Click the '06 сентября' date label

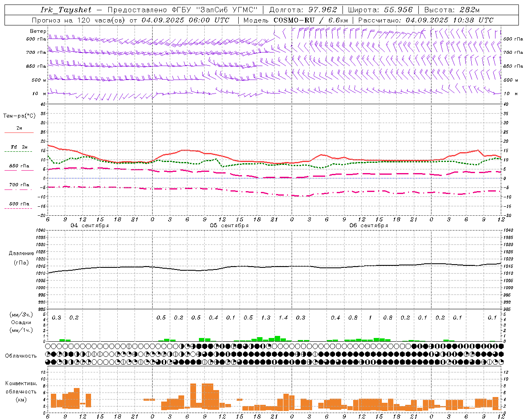[x=369, y=226]
